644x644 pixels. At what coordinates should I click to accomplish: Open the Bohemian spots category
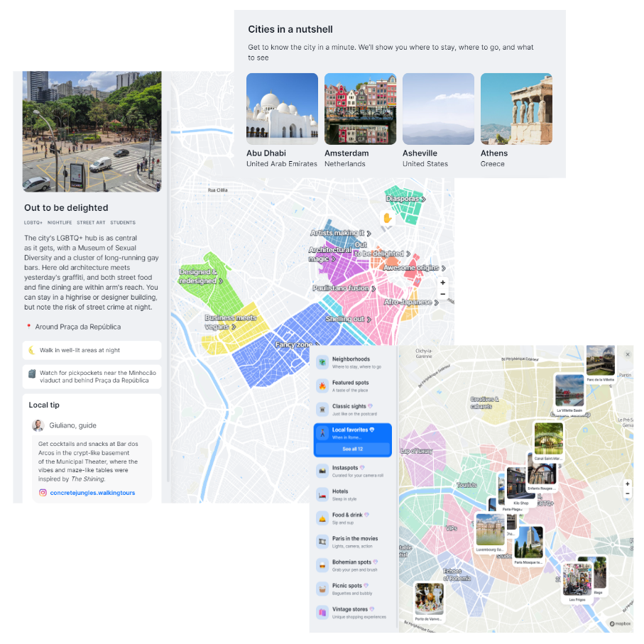coord(352,565)
